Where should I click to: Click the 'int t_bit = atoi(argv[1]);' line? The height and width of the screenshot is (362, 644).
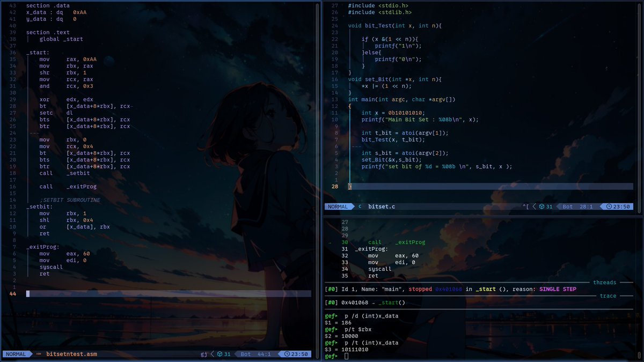(405, 133)
